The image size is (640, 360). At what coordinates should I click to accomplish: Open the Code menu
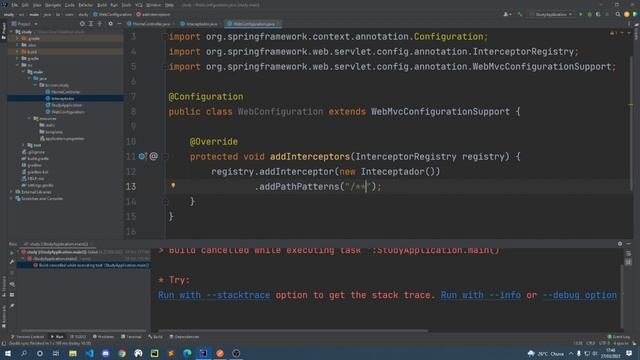click(x=70, y=5)
